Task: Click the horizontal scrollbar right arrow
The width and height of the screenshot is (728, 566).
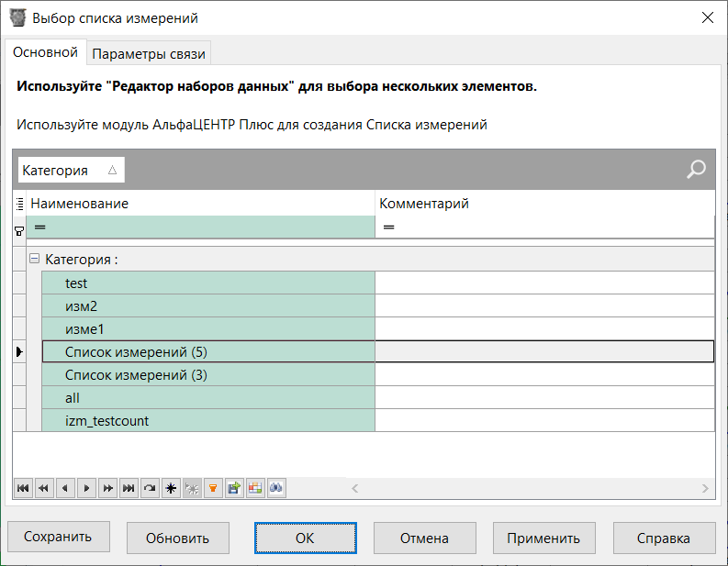Action: point(705,489)
